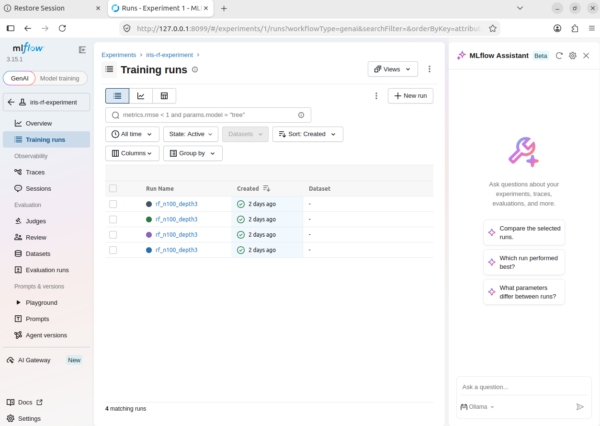Click iris-rf-experiment breadcrumb link

tap(169, 55)
